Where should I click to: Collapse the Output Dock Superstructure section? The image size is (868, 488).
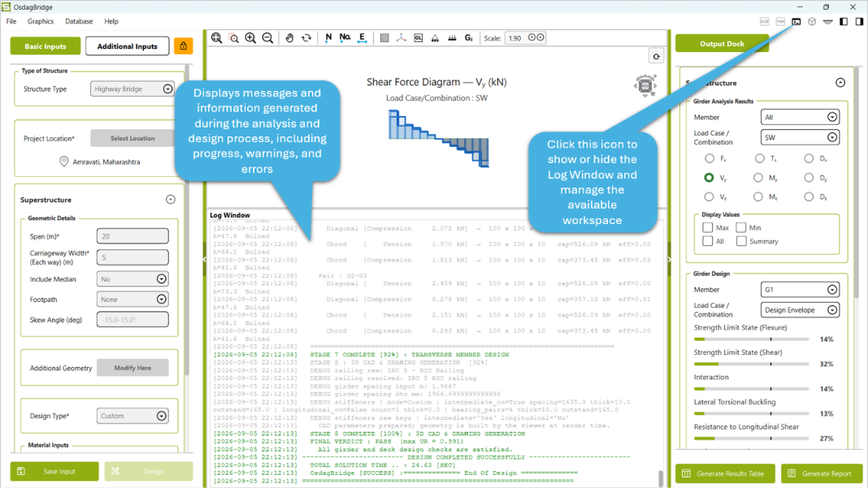(840, 83)
